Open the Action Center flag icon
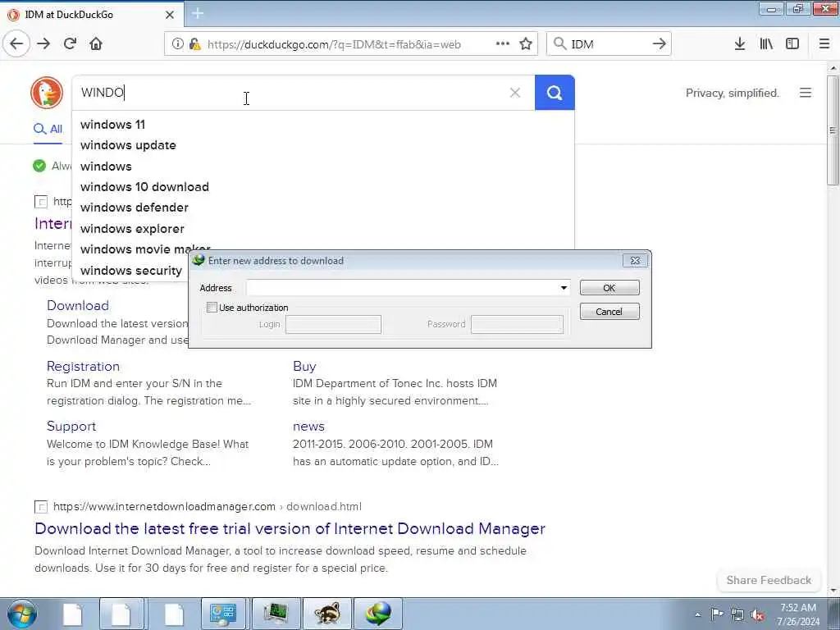 click(717, 614)
